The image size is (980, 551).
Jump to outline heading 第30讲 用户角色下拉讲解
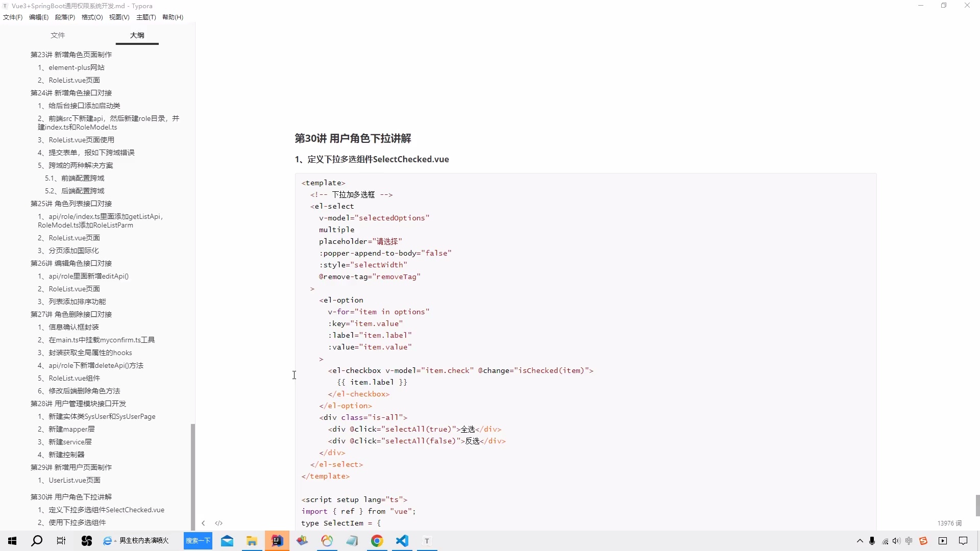(70, 496)
